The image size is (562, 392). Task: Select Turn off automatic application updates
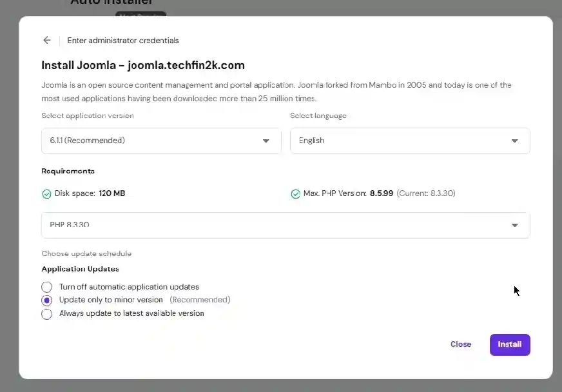[x=46, y=287]
